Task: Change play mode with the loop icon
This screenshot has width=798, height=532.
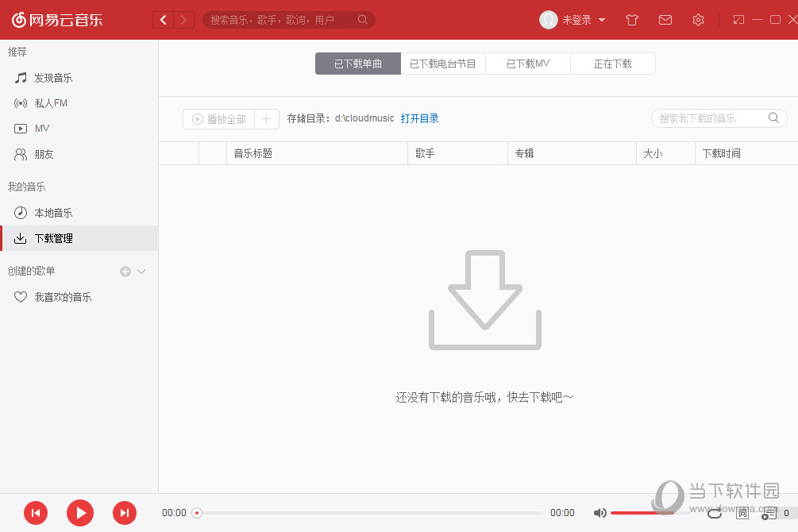Action: [x=714, y=513]
